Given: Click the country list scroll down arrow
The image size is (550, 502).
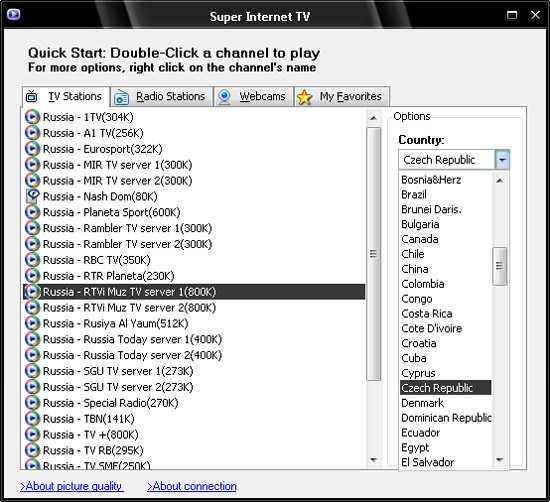Looking at the screenshot, I should click(500, 460).
